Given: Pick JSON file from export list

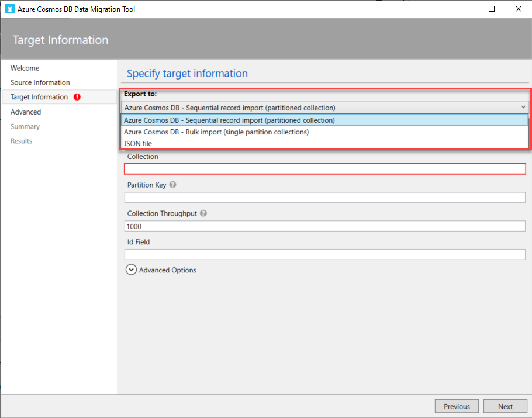Looking at the screenshot, I should coord(138,144).
